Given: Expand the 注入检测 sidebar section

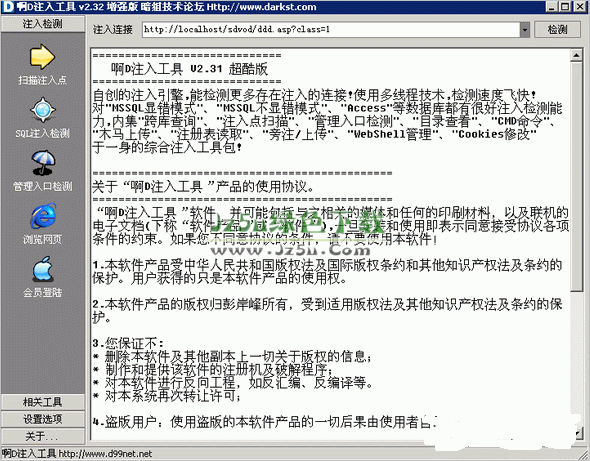Looking at the screenshot, I should (43, 24).
